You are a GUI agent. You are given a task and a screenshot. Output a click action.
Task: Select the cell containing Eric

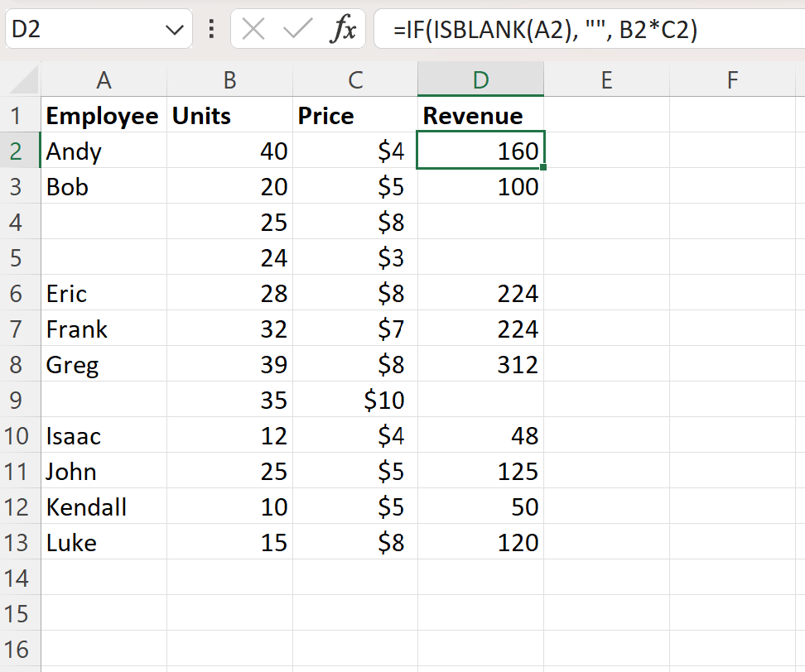(104, 293)
